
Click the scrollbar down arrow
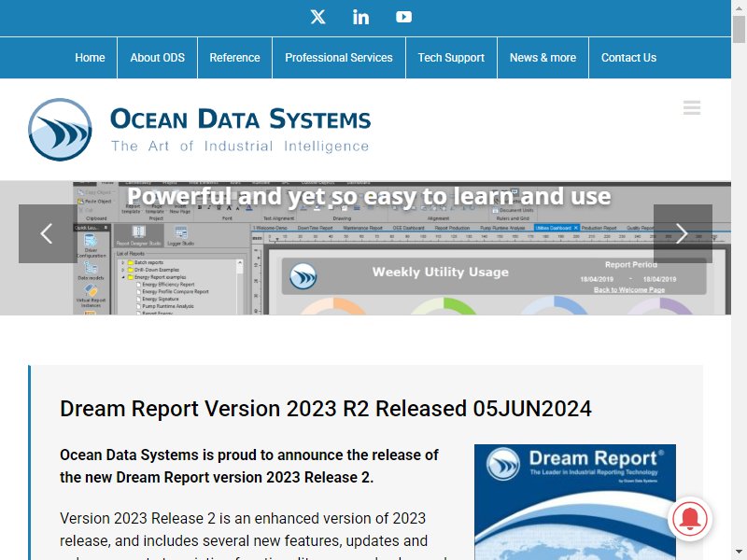click(x=739, y=553)
